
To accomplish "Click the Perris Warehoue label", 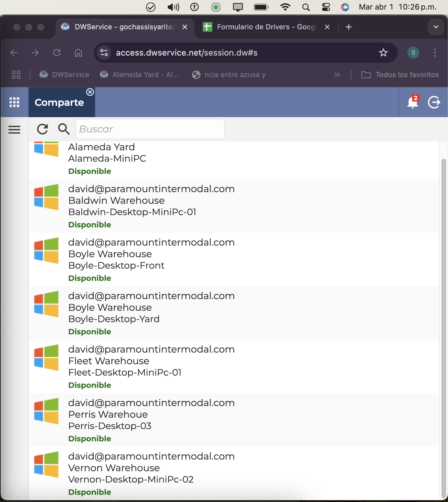I will click(x=108, y=414).
